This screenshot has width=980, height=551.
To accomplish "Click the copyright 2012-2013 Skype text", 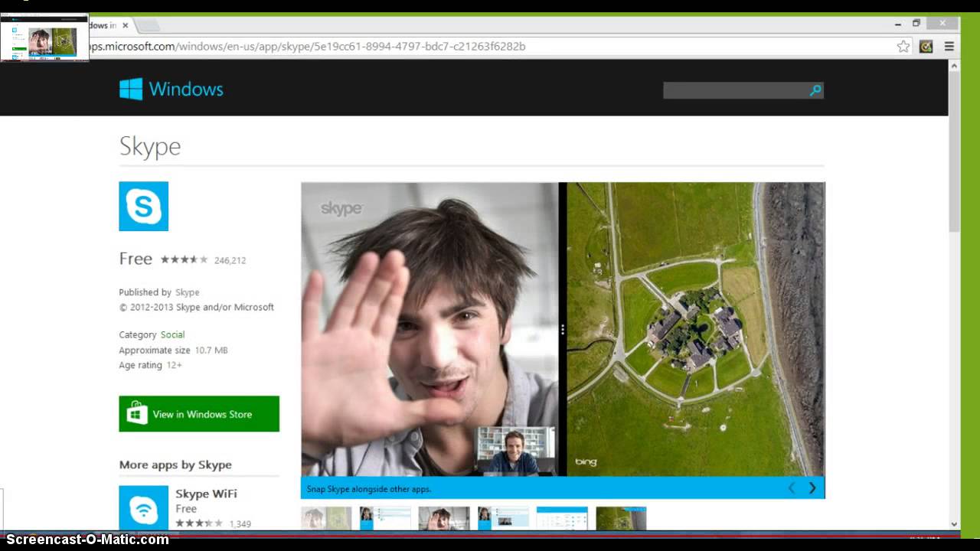I will (196, 307).
